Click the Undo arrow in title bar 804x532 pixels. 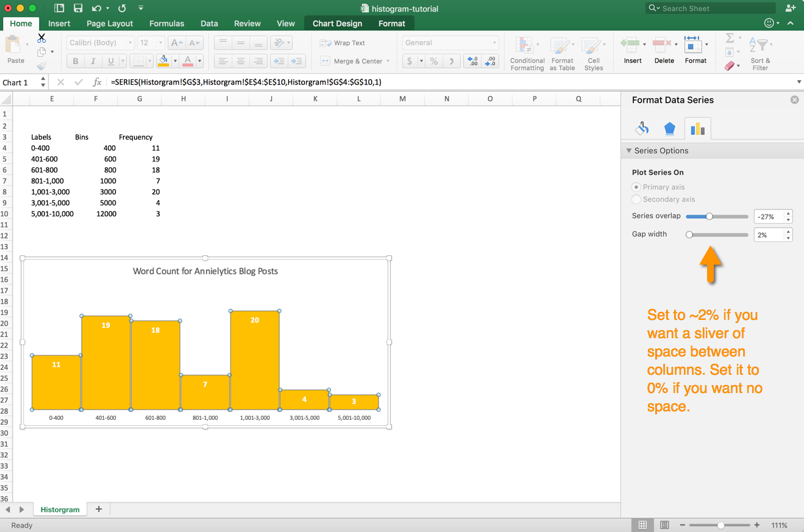pyautogui.click(x=96, y=9)
